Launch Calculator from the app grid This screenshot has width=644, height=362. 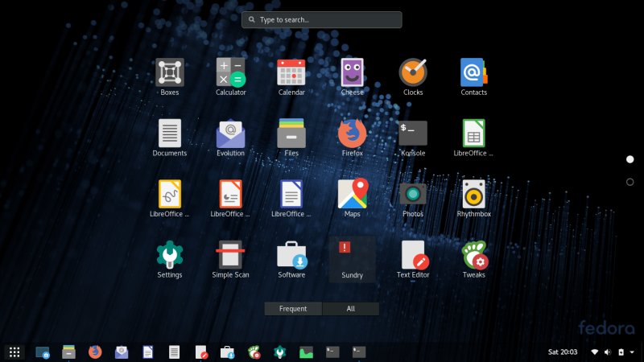pos(230,77)
